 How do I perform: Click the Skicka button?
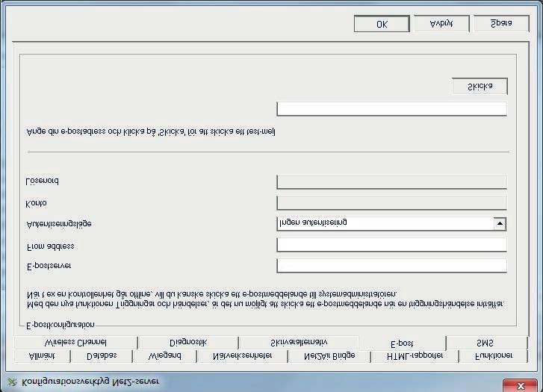[x=480, y=86]
